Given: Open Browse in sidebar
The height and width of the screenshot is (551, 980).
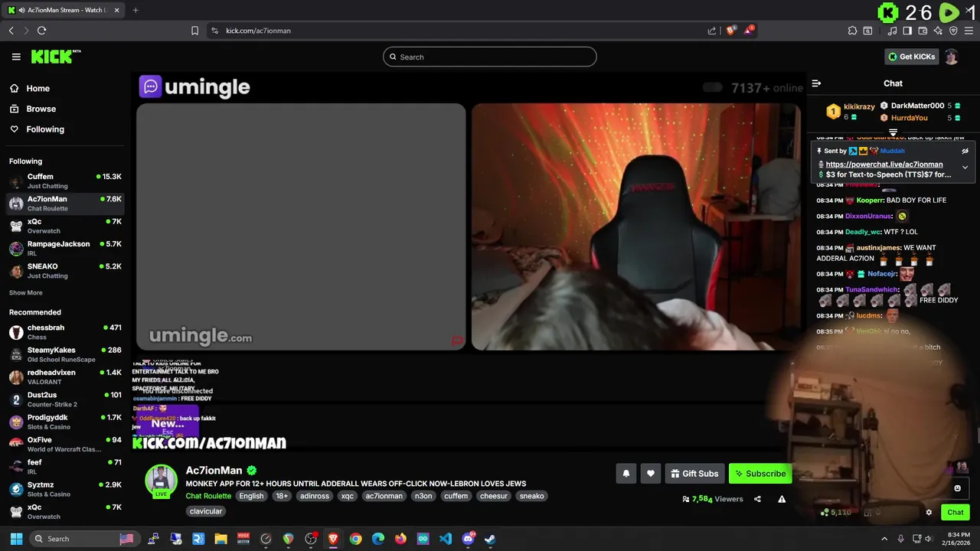Looking at the screenshot, I should point(41,109).
